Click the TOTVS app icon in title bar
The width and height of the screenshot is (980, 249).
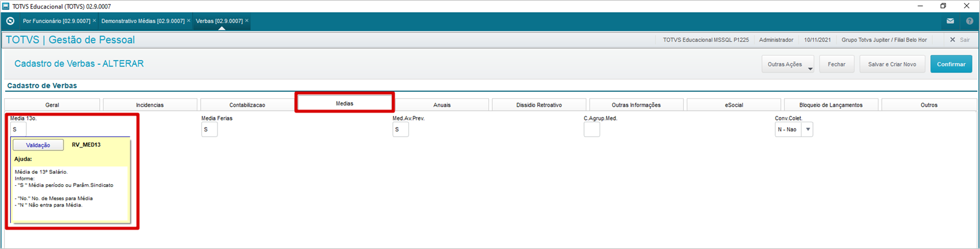6,6
